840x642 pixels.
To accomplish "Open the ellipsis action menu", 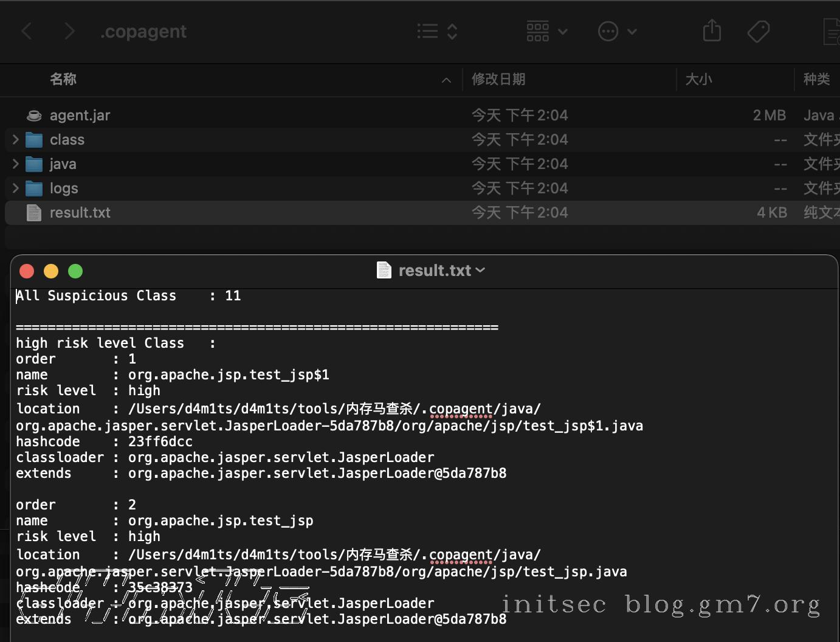I will coord(617,31).
